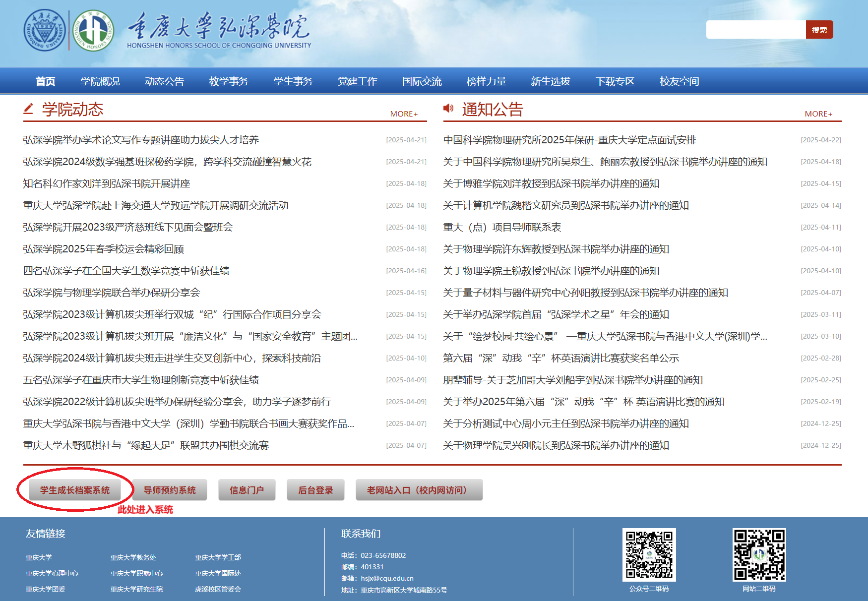
Task: Open news 知名科幻作家刘洋到弘深书院开展讲座
Action: coord(107,183)
